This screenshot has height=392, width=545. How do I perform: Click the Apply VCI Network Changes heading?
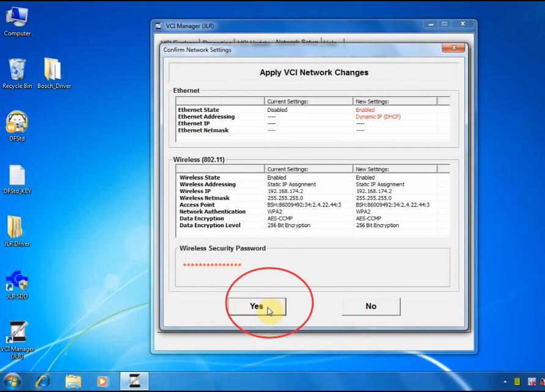[x=314, y=72]
